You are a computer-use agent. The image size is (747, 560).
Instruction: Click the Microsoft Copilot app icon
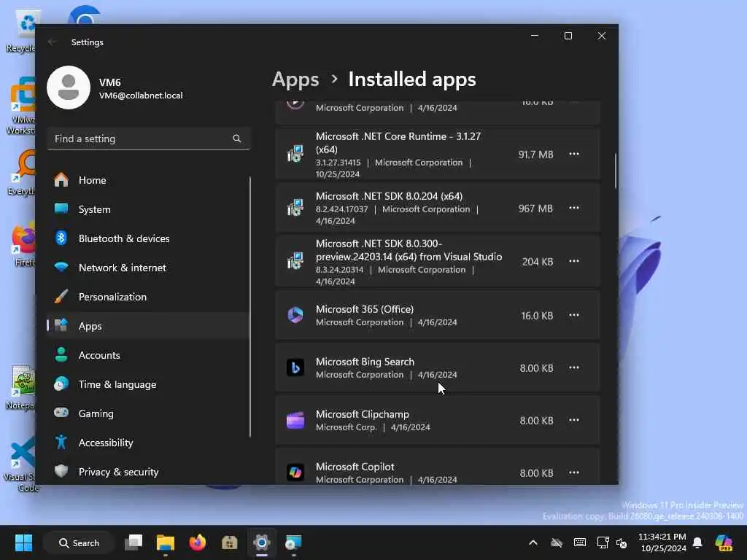pyautogui.click(x=295, y=472)
